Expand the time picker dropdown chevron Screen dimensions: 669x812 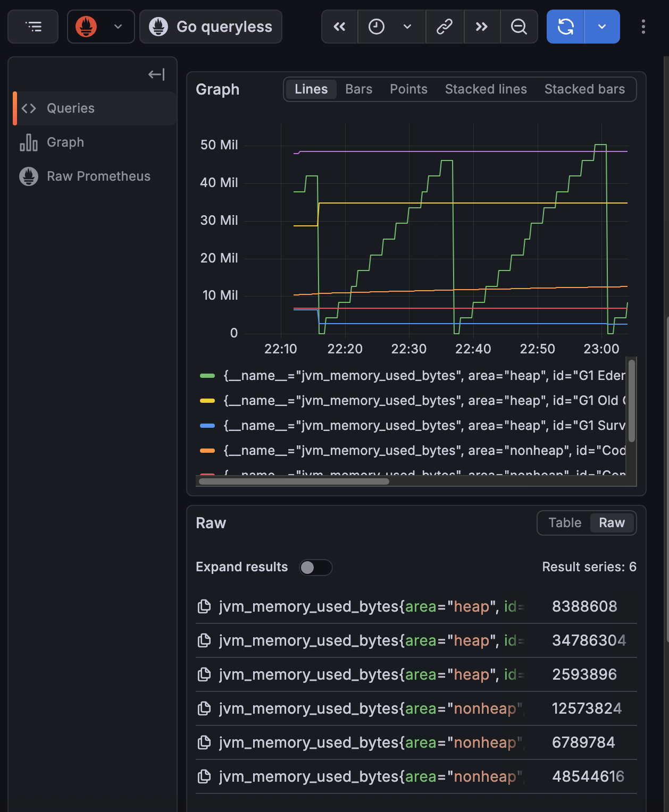pos(408,27)
